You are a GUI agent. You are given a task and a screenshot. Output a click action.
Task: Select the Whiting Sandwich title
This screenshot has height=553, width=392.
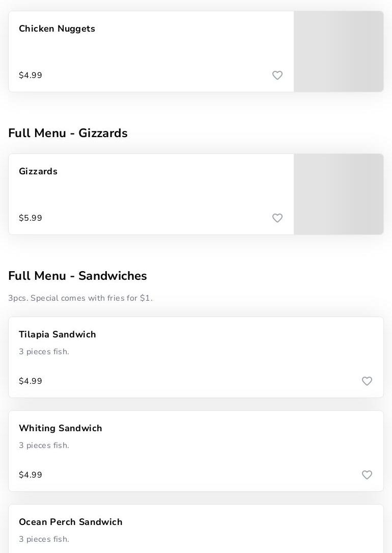point(61,429)
